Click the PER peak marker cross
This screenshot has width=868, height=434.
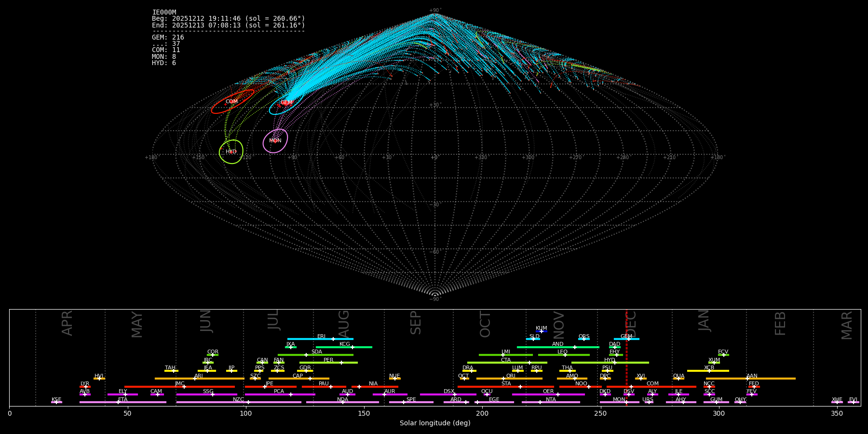pyautogui.click(x=341, y=363)
